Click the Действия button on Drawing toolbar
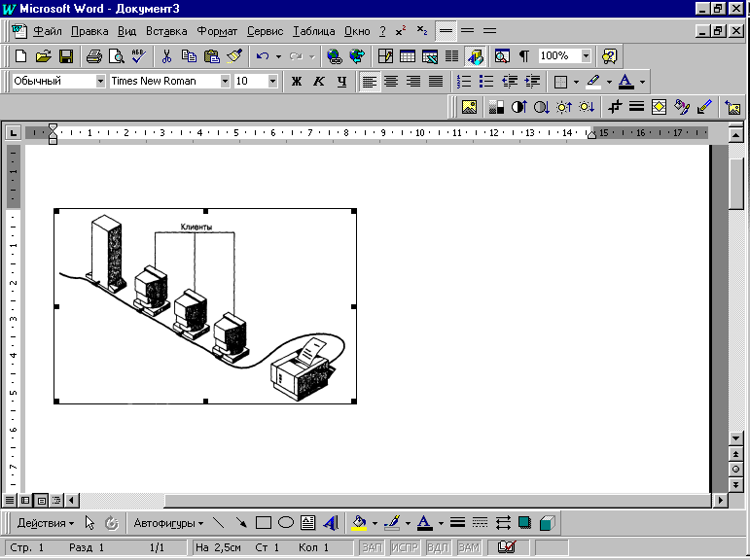Viewport: 750px width, 560px height. tap(46, 523)
